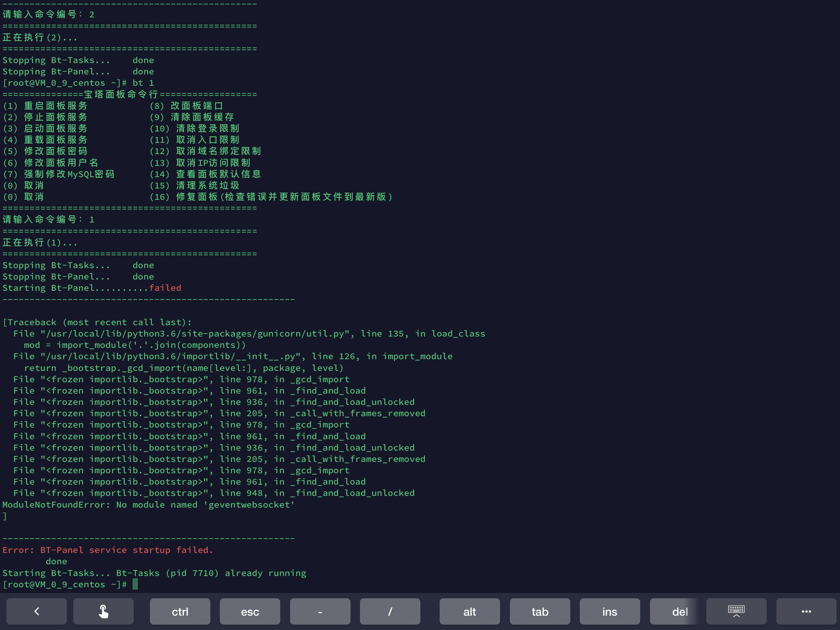
Task: Place cursor at the final shell prompt
Action: 135,584
